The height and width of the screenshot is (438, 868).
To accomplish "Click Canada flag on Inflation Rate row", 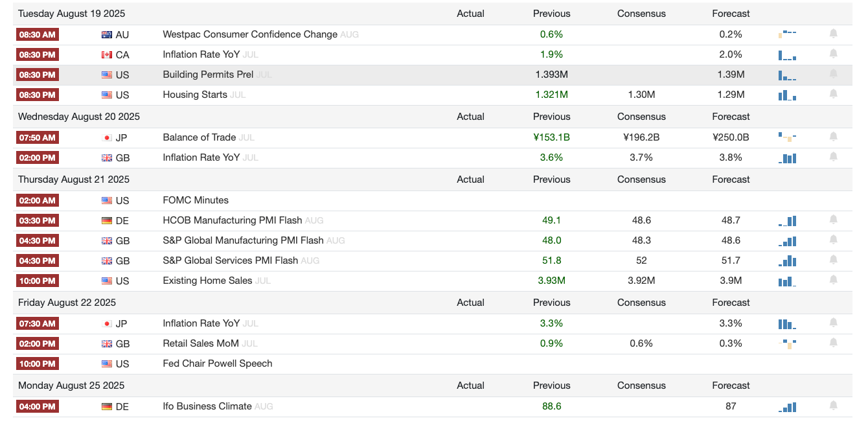I will [x=107, y=54].
